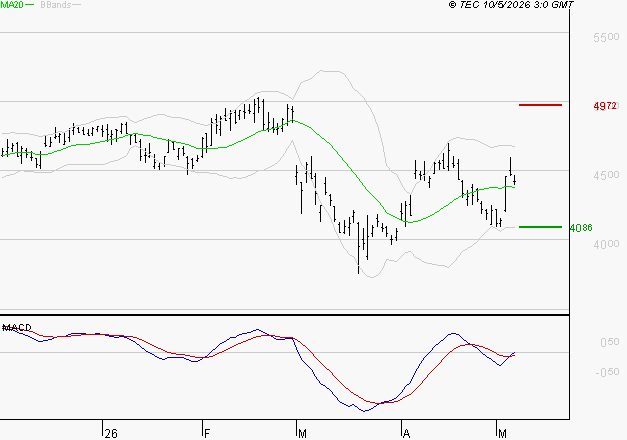
Task: Click the MA20 legend label
Action: click(12, 5)
